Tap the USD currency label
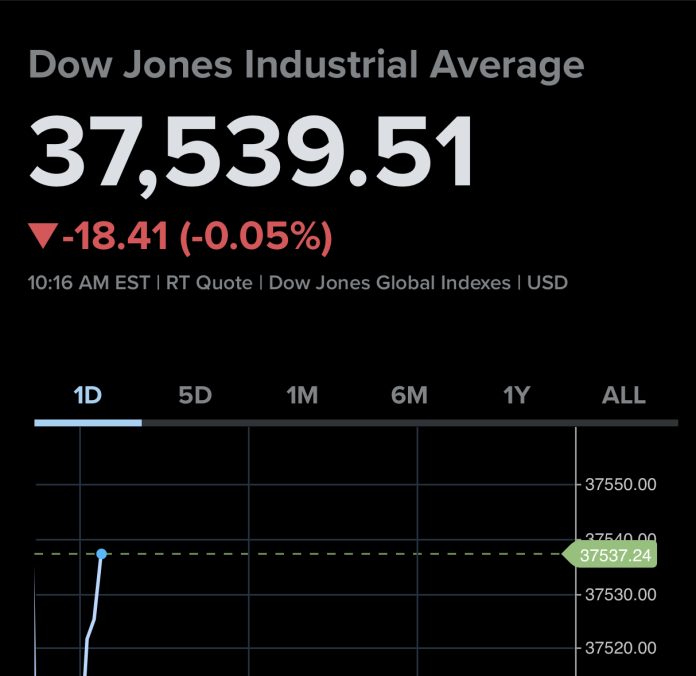 pos(546,283)
